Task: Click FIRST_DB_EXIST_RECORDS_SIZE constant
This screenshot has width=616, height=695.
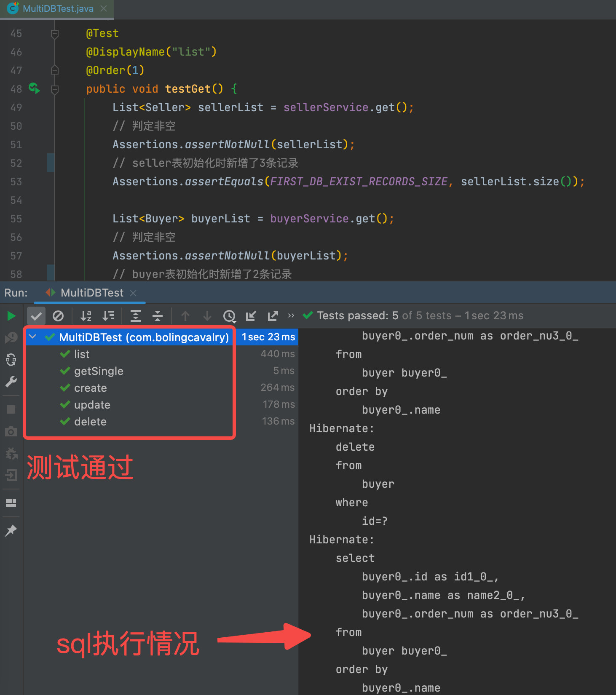Action: click(x=358, y=182)
